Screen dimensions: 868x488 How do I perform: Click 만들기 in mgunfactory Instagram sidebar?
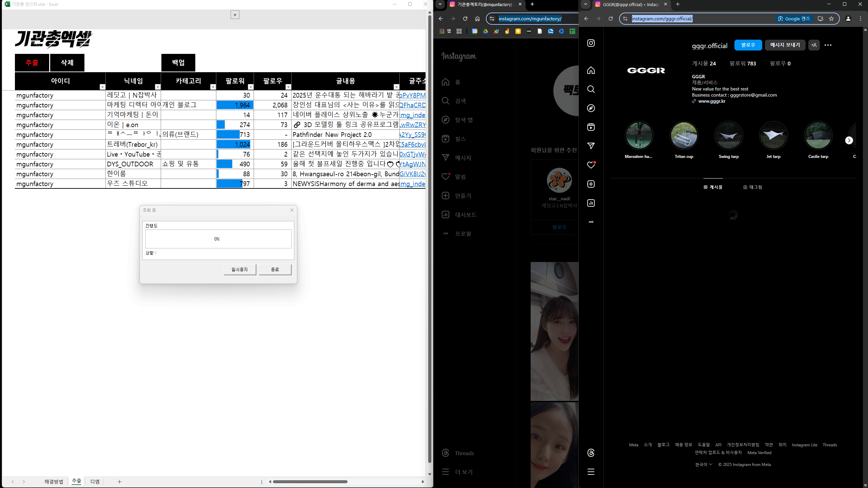pyautogui.click(x=456, y=196)
